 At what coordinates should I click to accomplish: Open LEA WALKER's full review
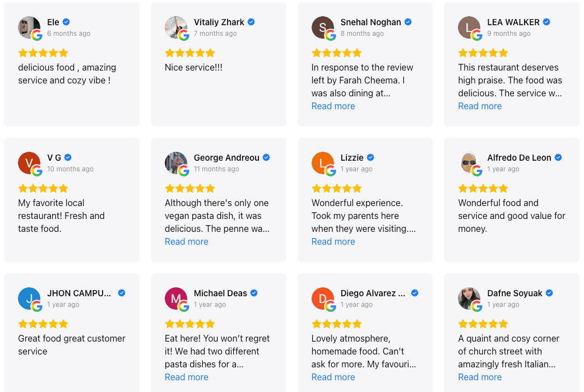pos(480,106)
